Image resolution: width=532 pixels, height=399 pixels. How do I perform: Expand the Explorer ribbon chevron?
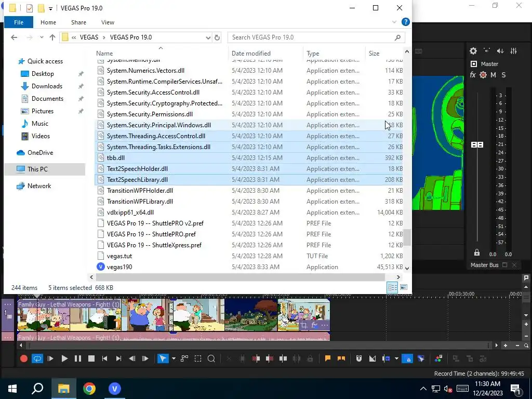[394, 22]
